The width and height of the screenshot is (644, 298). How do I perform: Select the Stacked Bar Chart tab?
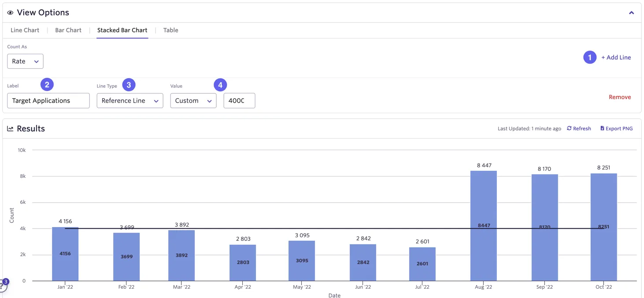coord(122,30)
